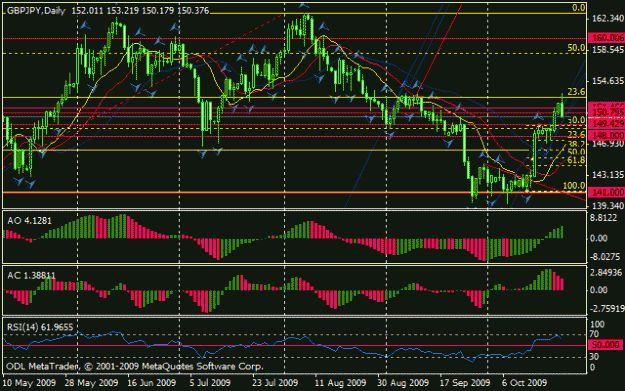The image size is (625, 391).
Task: Click the -2.75919 AC scale value
Action: pyautogui.click(x=607, y=308)
